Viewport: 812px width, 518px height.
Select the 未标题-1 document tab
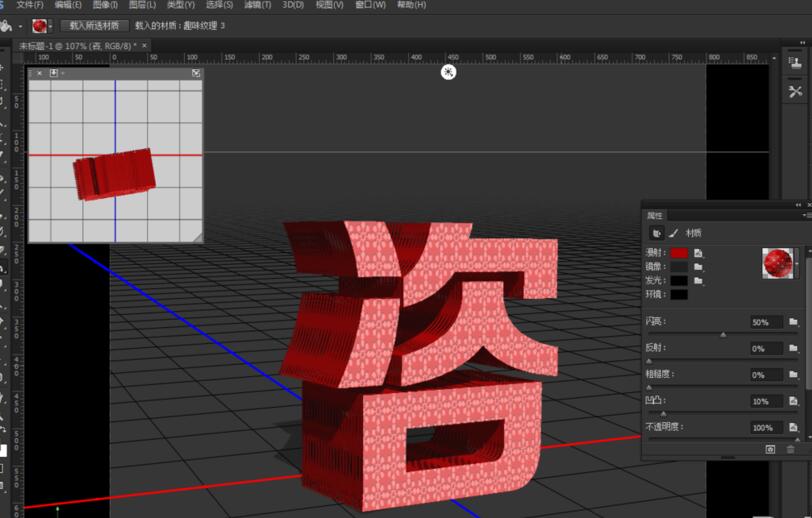(78, 46)
